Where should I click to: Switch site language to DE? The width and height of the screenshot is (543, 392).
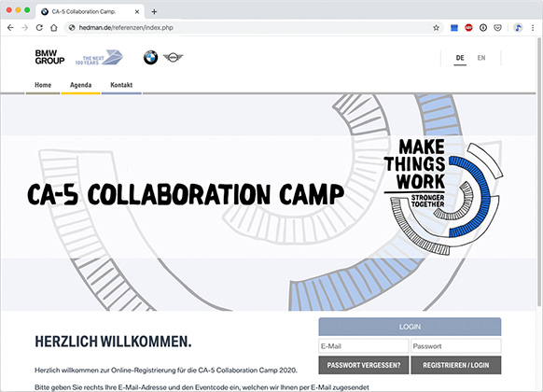point(460,58)
